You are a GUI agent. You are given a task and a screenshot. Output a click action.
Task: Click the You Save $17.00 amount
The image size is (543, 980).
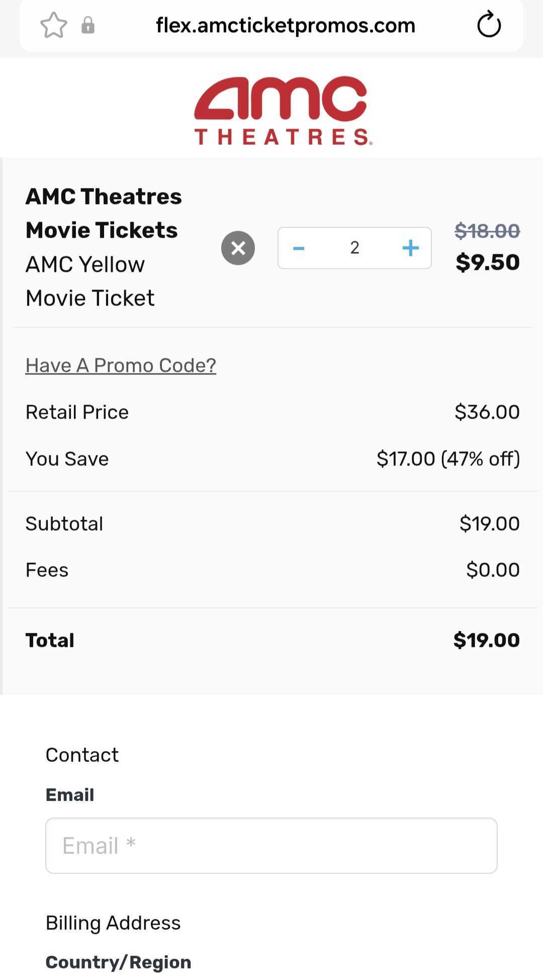448,459
